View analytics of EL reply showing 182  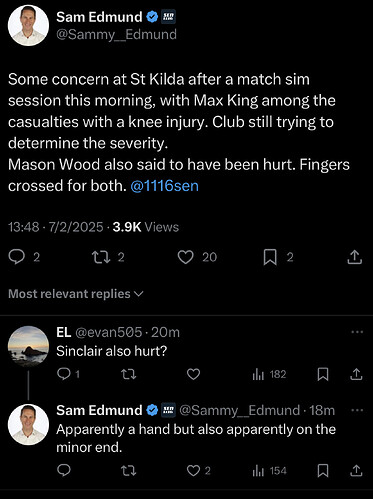pyautogui.click(x=269, y=374)
